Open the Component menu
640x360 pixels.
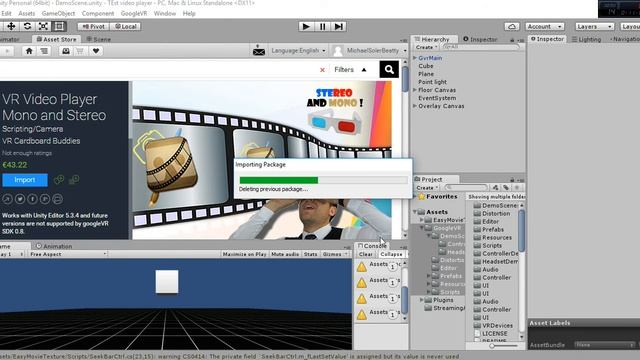pos(98,13)
